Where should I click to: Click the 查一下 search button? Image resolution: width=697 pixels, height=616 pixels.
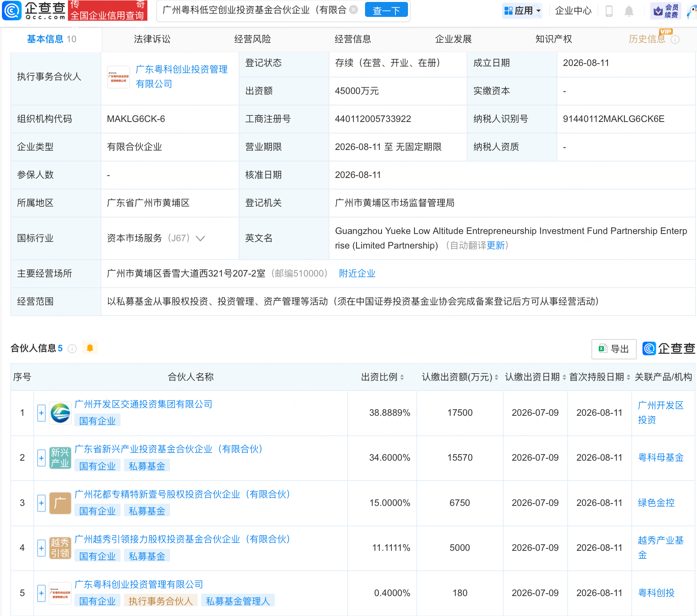point(386,10)
